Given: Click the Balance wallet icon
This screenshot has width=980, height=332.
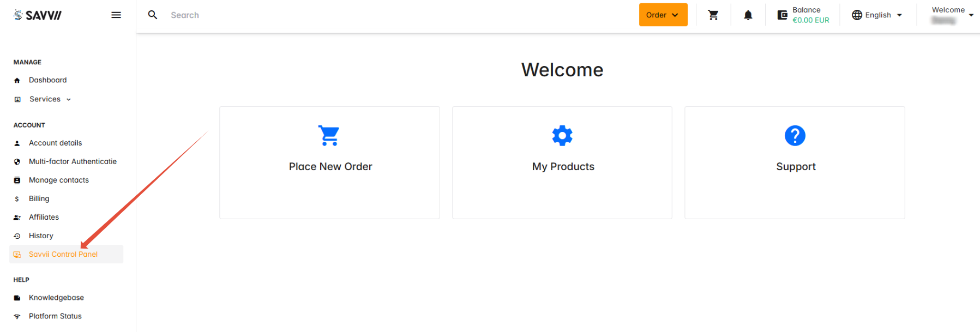Looking at the screenshot, I should pyautogui.click(x=782, y=15).
